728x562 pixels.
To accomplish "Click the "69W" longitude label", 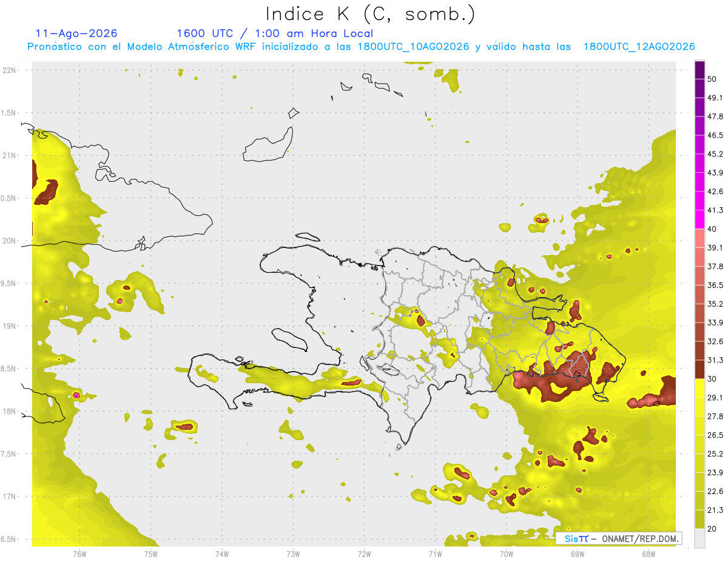I will [577, 554].
